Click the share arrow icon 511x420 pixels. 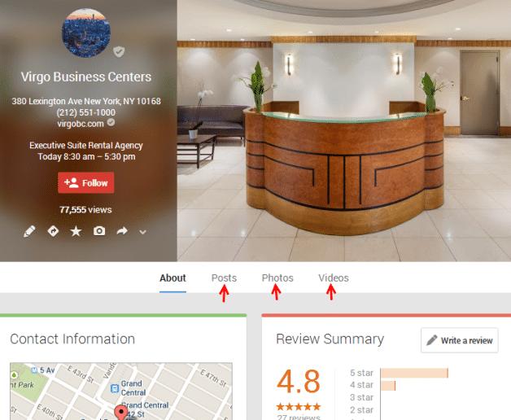tap(122, 231)
